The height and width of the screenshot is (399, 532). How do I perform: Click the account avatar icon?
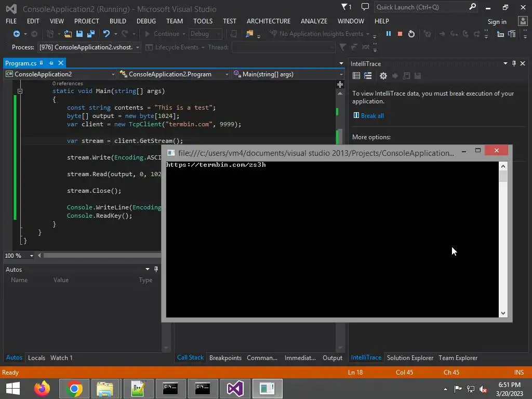(523, 21)
